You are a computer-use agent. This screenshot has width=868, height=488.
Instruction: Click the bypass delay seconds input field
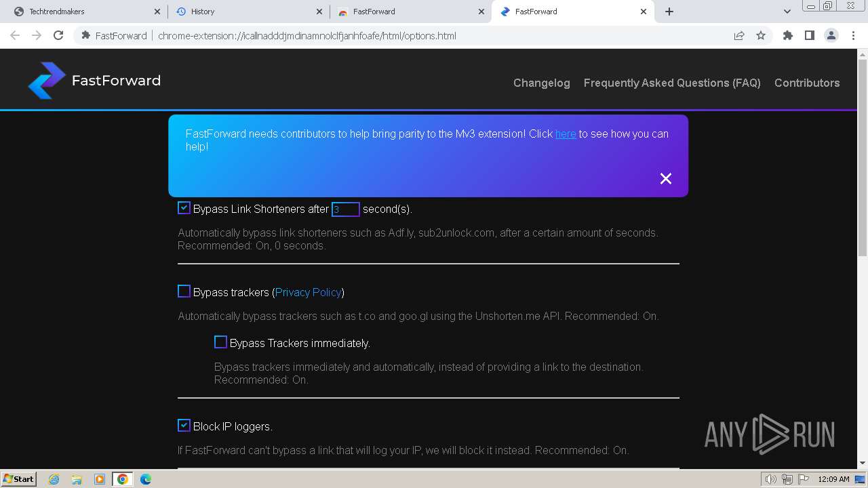click(346, 209)
